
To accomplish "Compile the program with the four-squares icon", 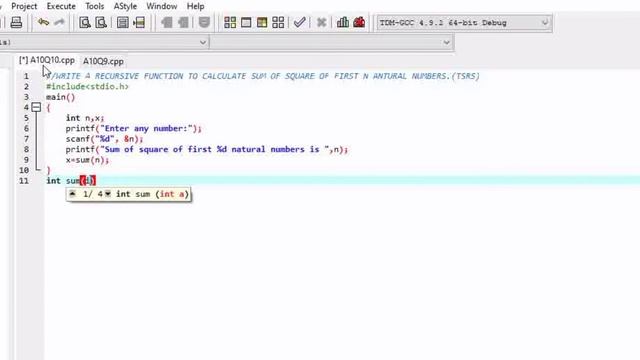I will pos(230,22).
